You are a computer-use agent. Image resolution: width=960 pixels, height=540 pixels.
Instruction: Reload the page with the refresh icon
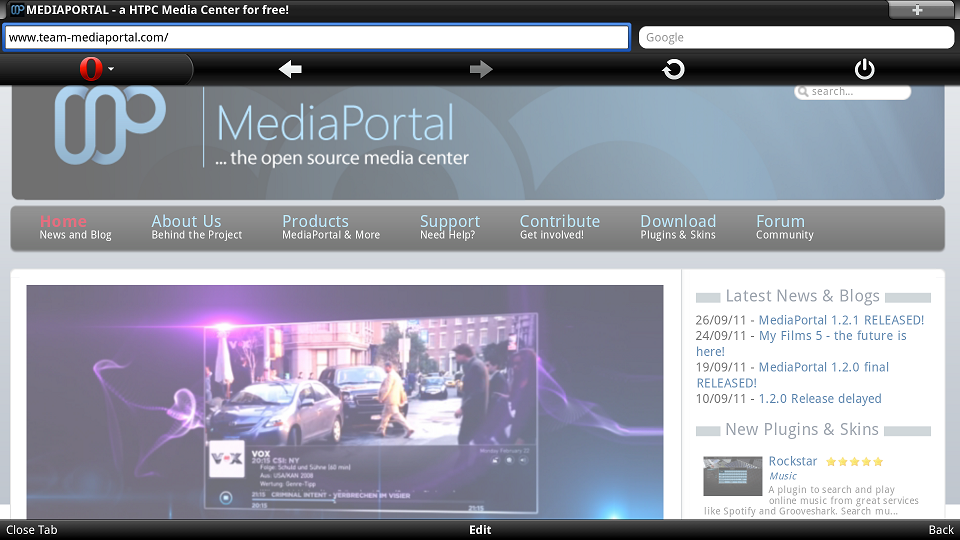click(x=673, y=69)
